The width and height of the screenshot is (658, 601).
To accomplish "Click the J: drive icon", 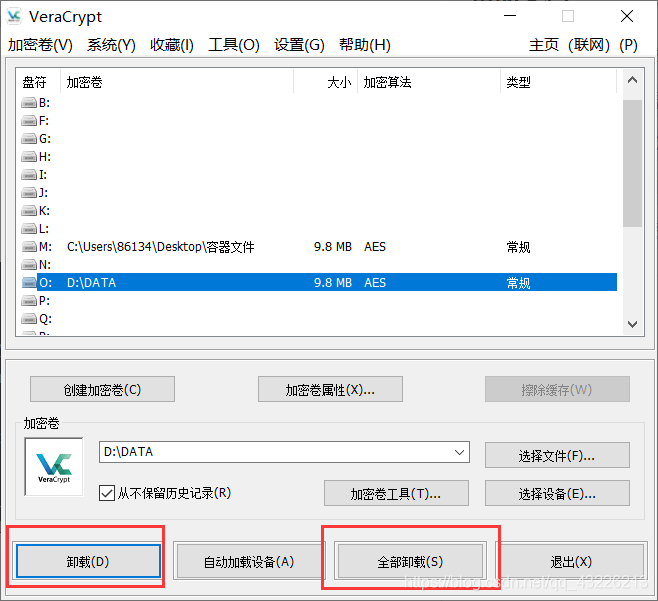I will (29, 193).
